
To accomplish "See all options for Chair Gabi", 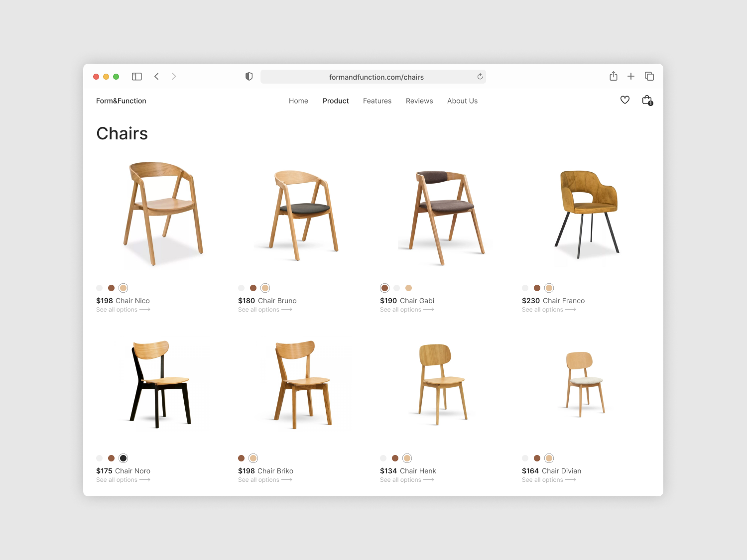I will [407, 310].
